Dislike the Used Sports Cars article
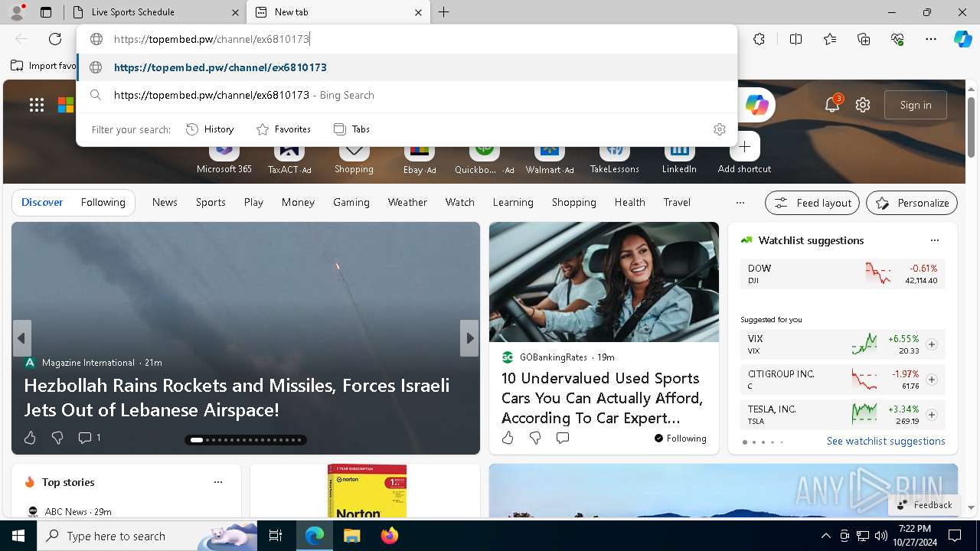Viewport: 980px width, 551px height. (535, 438)
